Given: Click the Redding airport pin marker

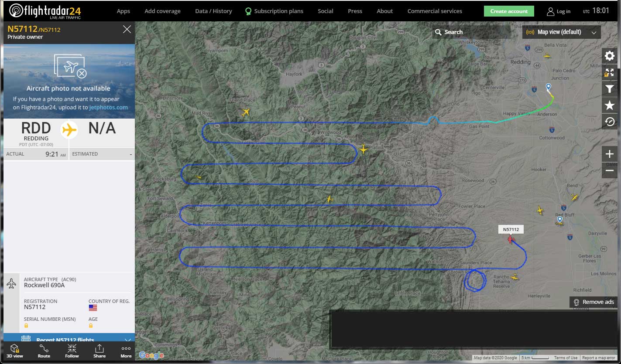Looking at the screenshot, I should tap(549, 87).
